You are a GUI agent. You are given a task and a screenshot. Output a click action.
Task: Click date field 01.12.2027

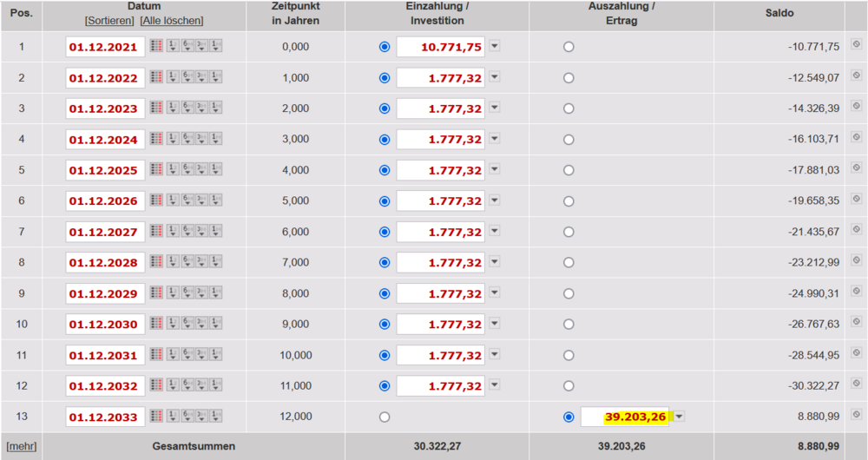point(105,232)
